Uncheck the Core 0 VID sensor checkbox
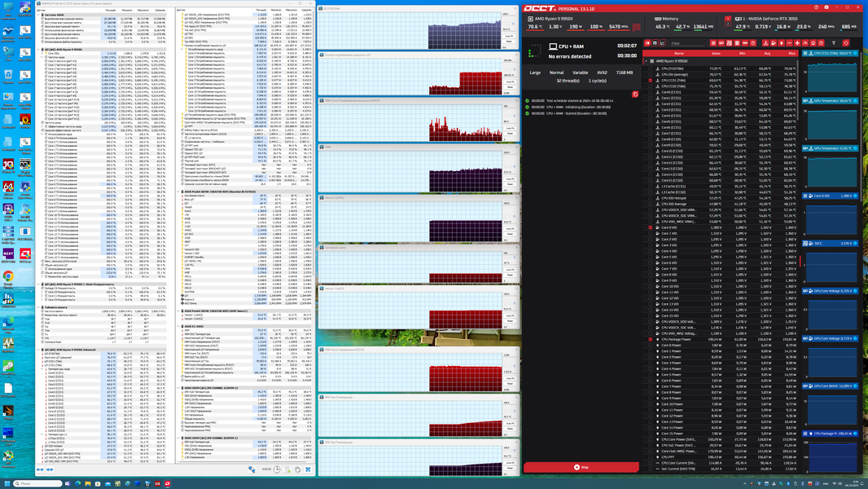This screenshot has width=868, height=489. click(651, 227)
